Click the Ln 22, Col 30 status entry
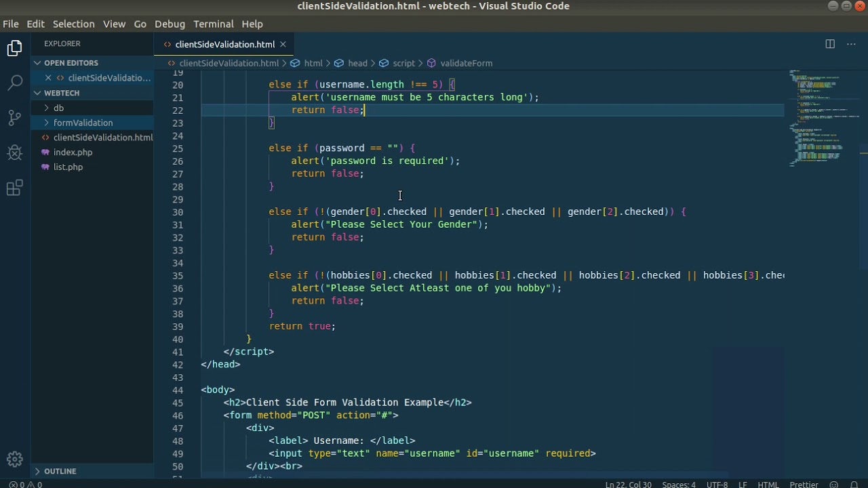Screen dimensions: 868x488 (x=628, y=484)
